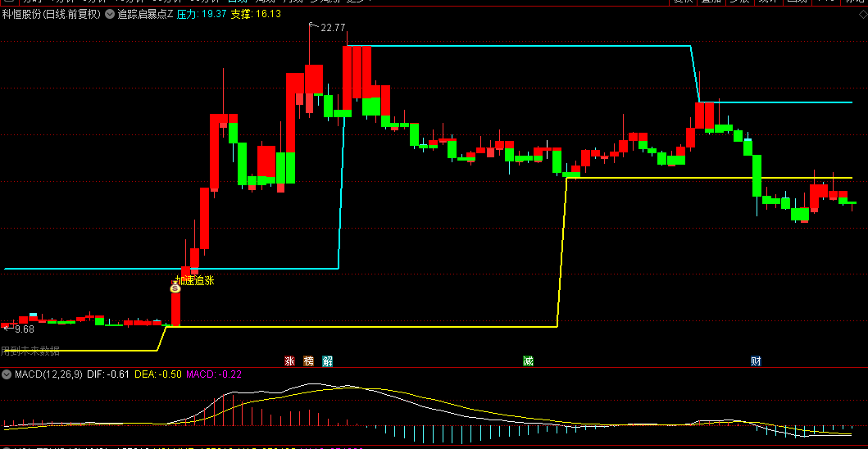Screen dimensions: 868x449
Task: Click the 用到未来数据 notice text
Action: [x=30, y=351]
